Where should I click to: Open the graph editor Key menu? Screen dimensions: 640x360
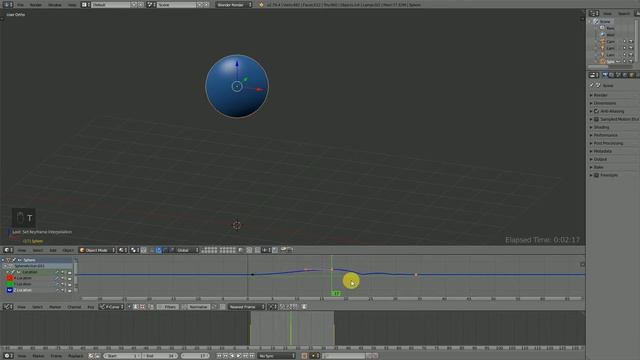click(x=91, y=307)
